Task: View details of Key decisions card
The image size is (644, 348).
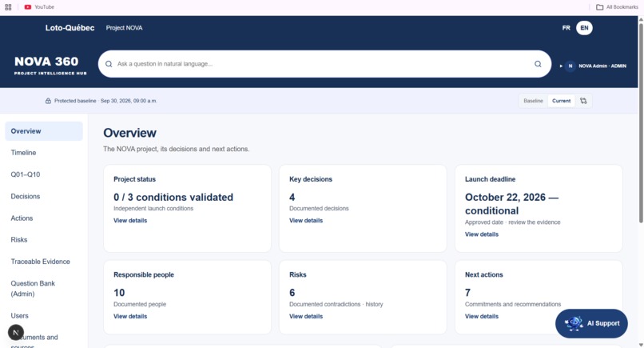Action: (306, 221)
